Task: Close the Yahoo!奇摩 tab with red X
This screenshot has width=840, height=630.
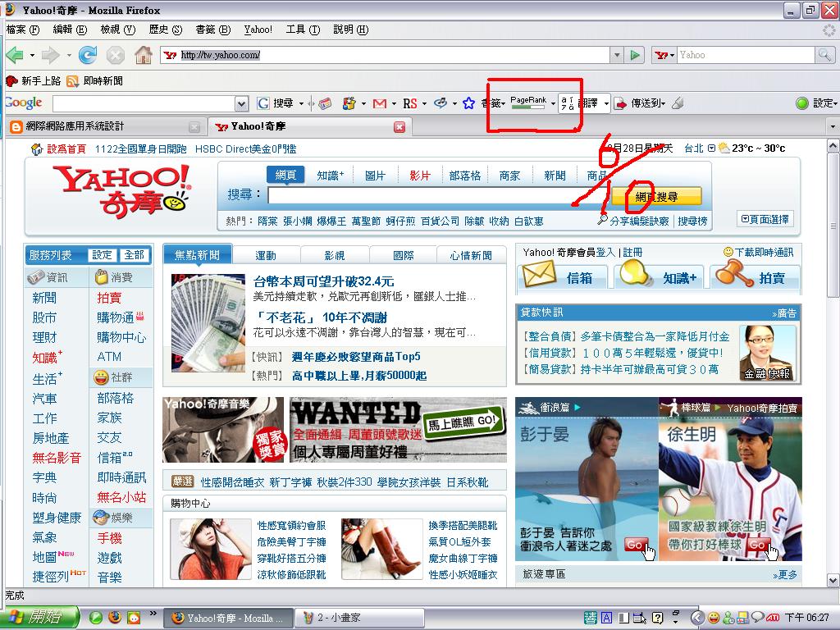Action: (x=399, y=127)
